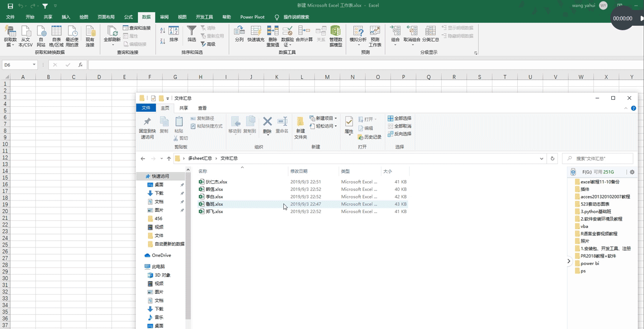Click 预测工作表 (Forecast Sheet) icon
644x329 pixels.
click(x=375, y=36)
